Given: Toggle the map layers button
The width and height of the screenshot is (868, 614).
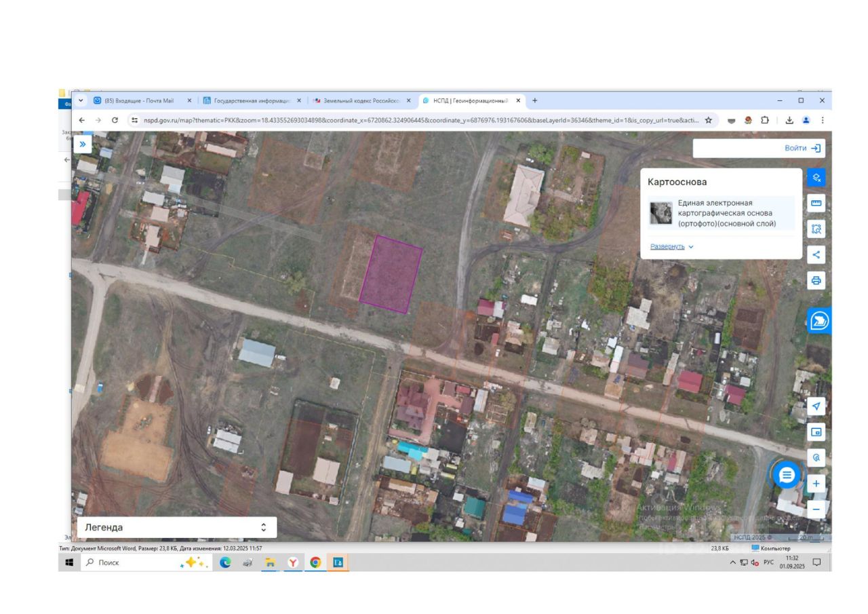Looking at the screenshot, I should pyautogui.click(x=816, y=178).
